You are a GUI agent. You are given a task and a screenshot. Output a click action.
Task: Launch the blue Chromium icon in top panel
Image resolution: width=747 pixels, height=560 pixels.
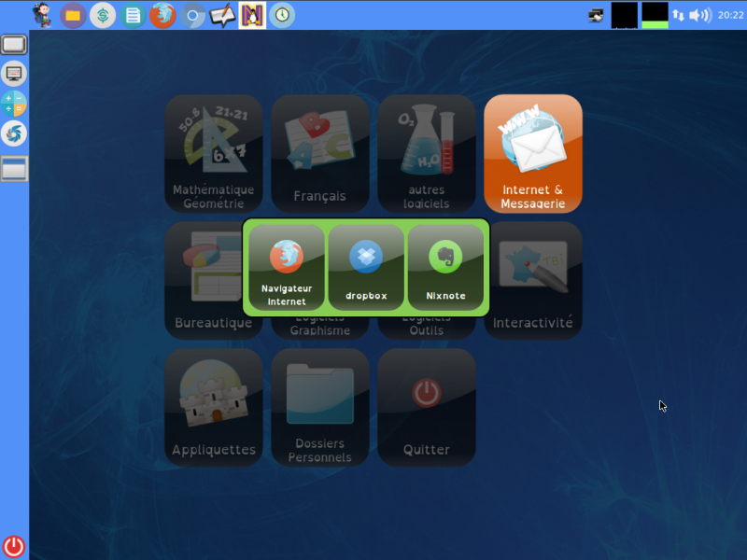(192, 15)
